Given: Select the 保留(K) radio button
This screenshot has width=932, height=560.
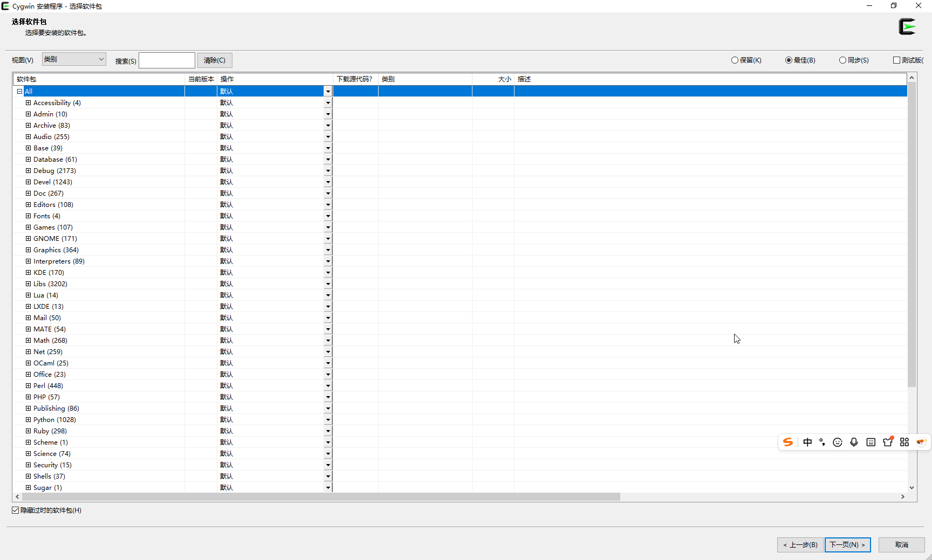Looking at the screenshot, I should coord(735,60).
